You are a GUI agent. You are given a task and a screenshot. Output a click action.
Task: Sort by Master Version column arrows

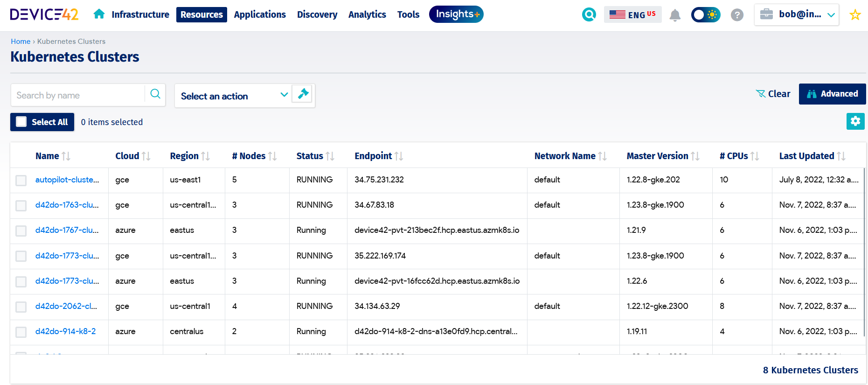click(x=695, y=156)
